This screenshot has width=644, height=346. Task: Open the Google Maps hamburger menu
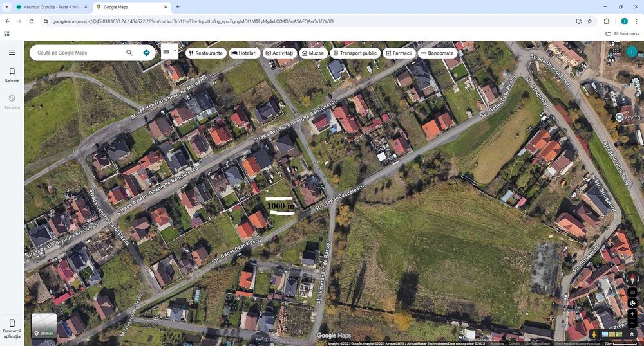tap(12, 53)
